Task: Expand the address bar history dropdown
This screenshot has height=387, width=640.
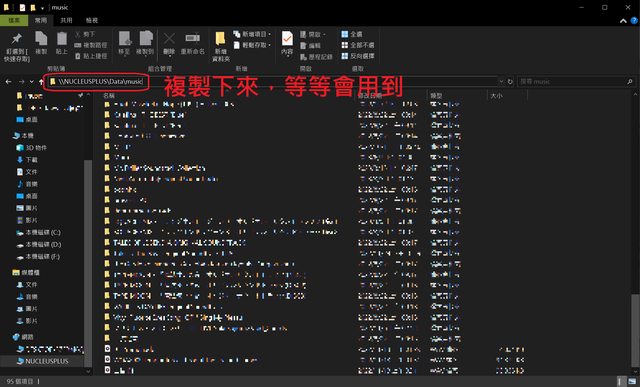Action: coord(501,82)
